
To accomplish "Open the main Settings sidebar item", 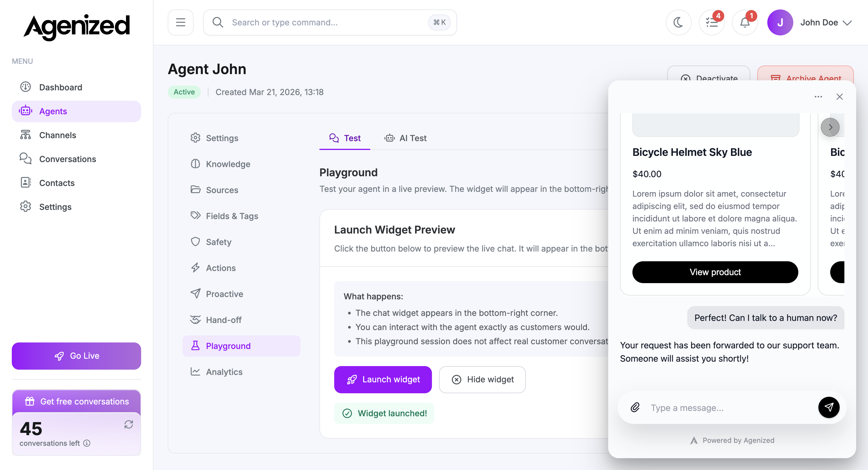I will [x=76, y=207].
